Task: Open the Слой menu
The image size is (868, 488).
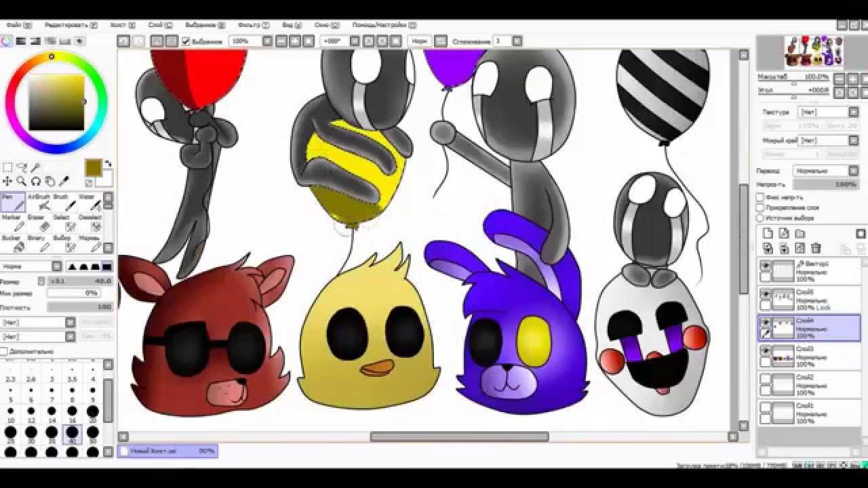Action: point(160,25)
